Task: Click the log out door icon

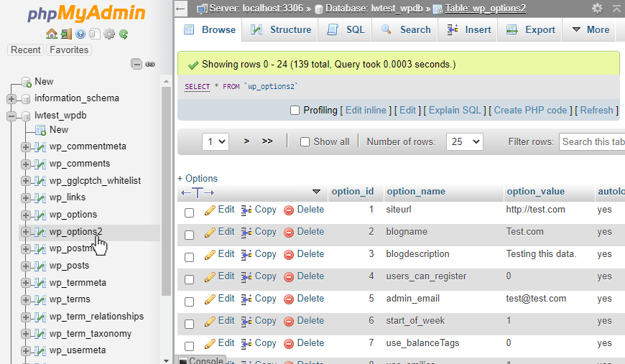Action: 66,34
